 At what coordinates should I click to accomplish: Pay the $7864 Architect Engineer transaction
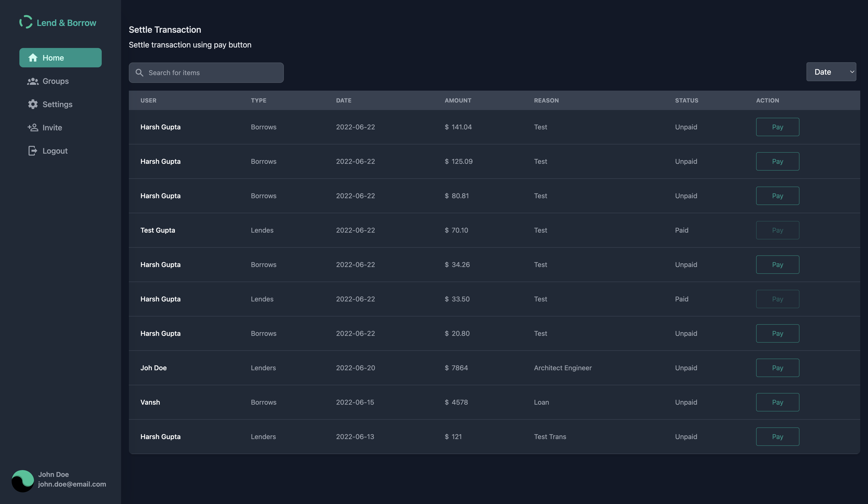(x=777, y=368)
